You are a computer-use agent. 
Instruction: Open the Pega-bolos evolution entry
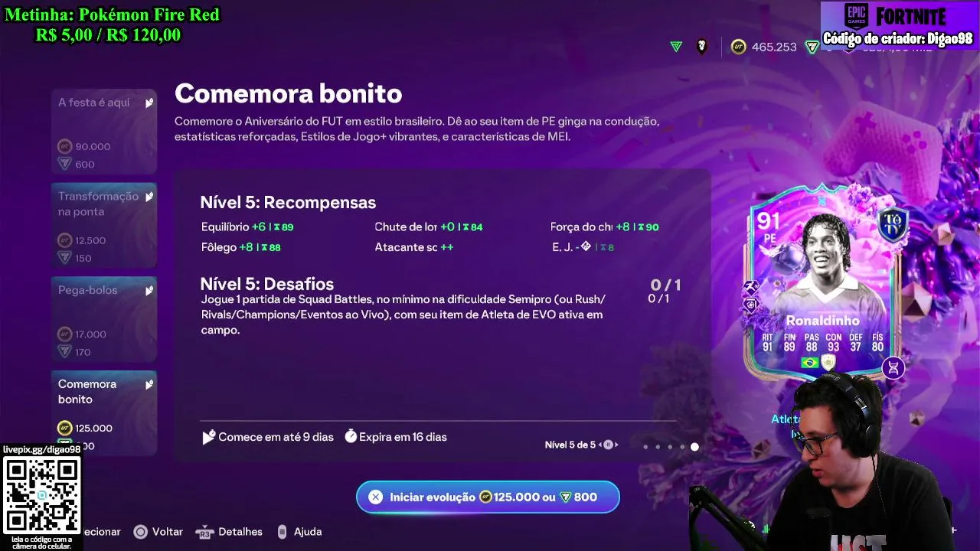point(104,320)
